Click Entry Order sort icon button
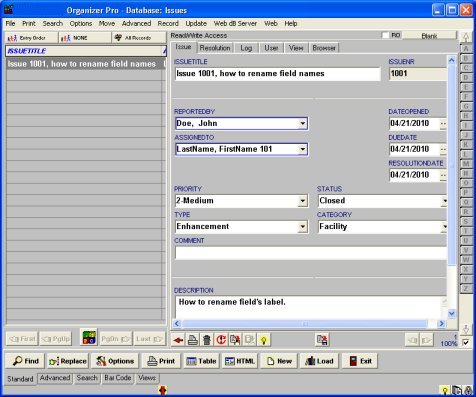The width and height of the screenshot is (476, 397). pyautogui.click(x=31, y=38)
